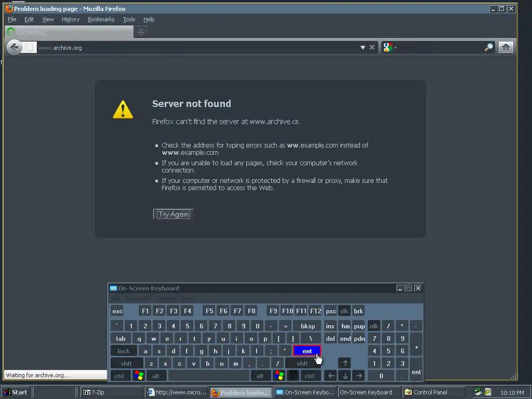The height and width of the screenshot is (399, 532).
Task: Click the application menu key icon
Action: 293,376
